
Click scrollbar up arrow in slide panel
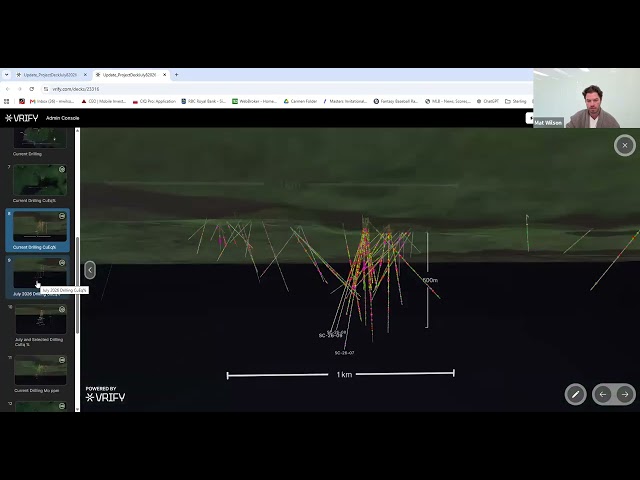coord(78,131)
